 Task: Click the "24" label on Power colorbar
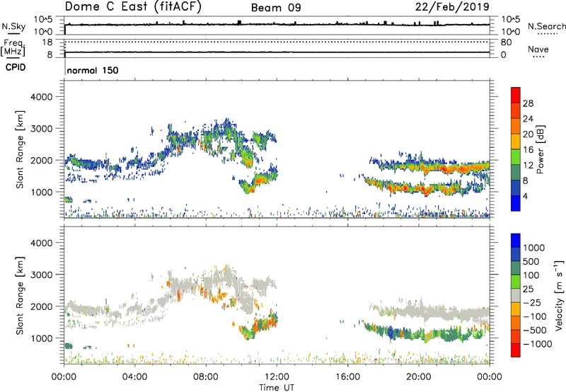528,119
